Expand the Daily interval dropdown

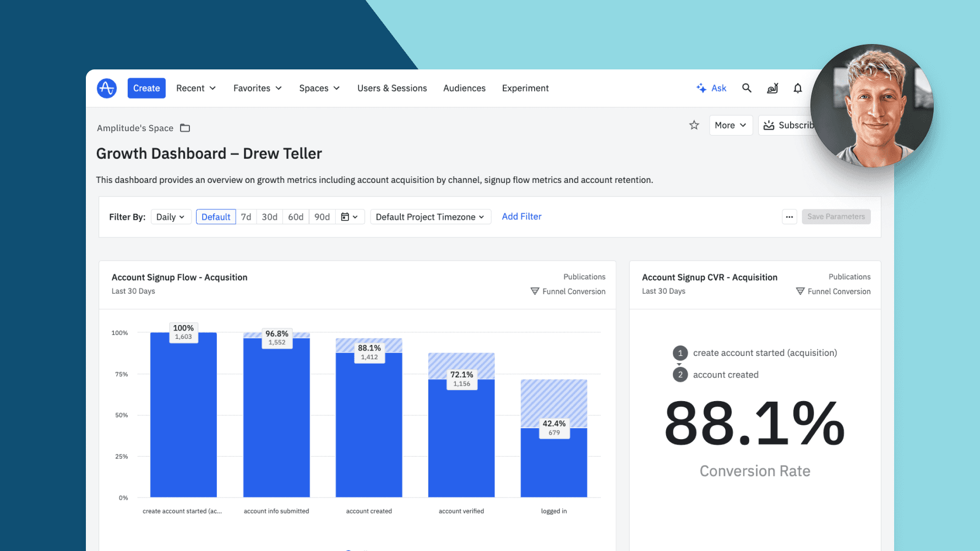coord(171,217)
